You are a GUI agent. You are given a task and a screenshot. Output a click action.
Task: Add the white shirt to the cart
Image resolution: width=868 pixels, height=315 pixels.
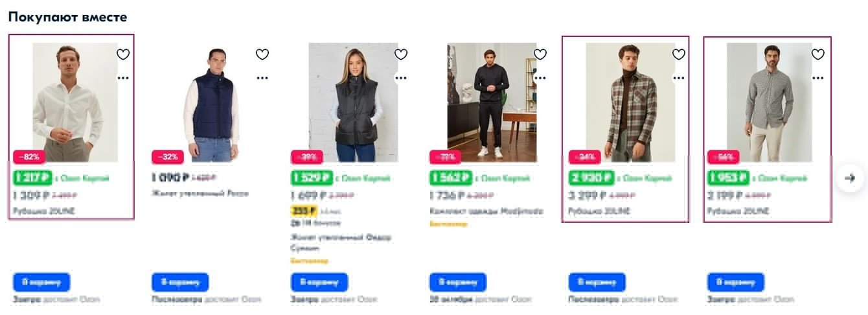pyautogui.click(x=41, y=282)
